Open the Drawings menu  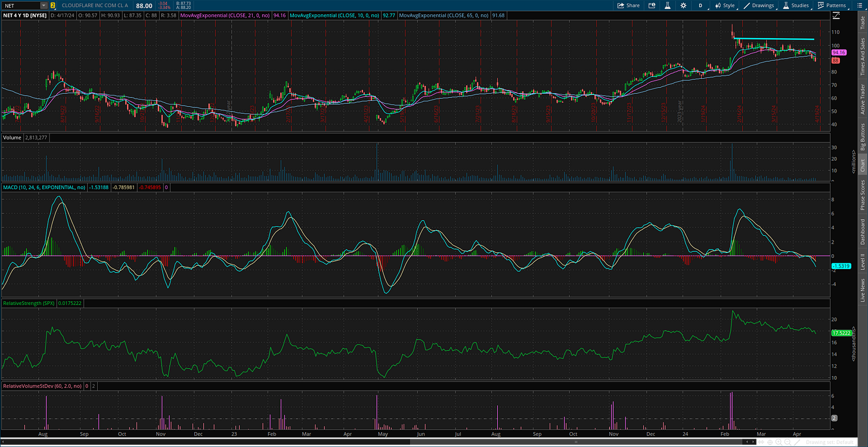click(x=759, y=5)
